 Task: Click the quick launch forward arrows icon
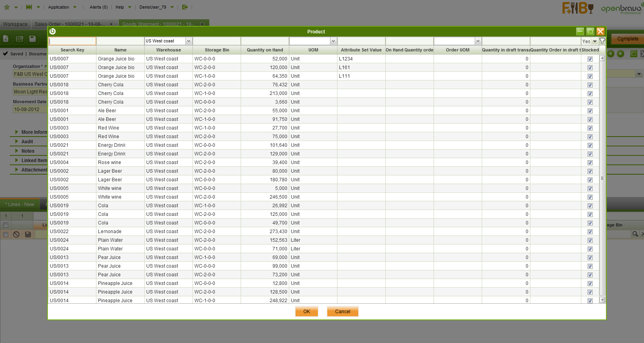(x=29, y=7)
